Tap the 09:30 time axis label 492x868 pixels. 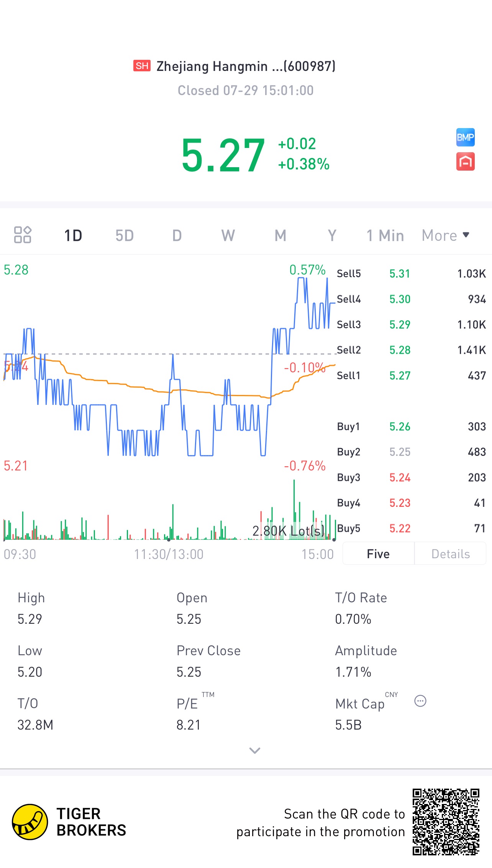pos(20,554)
